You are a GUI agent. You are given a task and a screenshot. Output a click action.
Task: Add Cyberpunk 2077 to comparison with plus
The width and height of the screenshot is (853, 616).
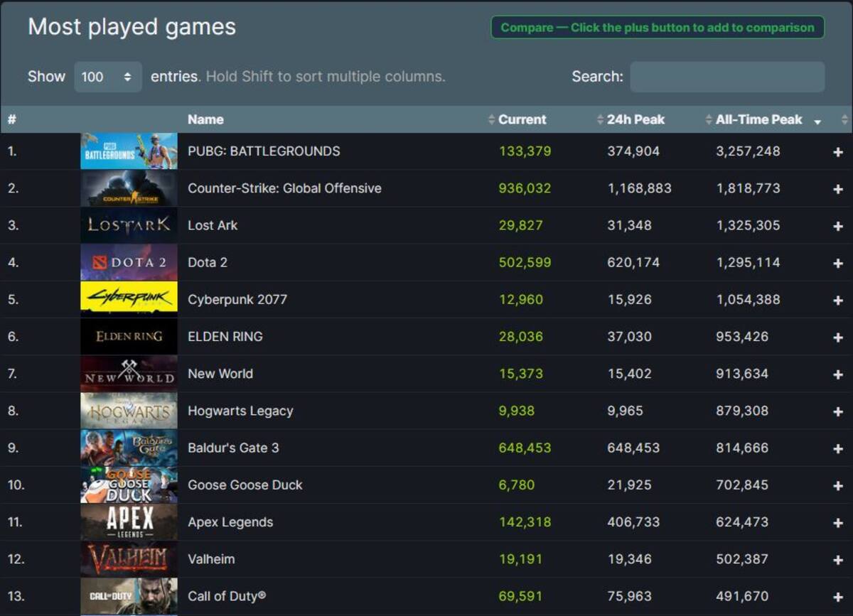[838, 300]
